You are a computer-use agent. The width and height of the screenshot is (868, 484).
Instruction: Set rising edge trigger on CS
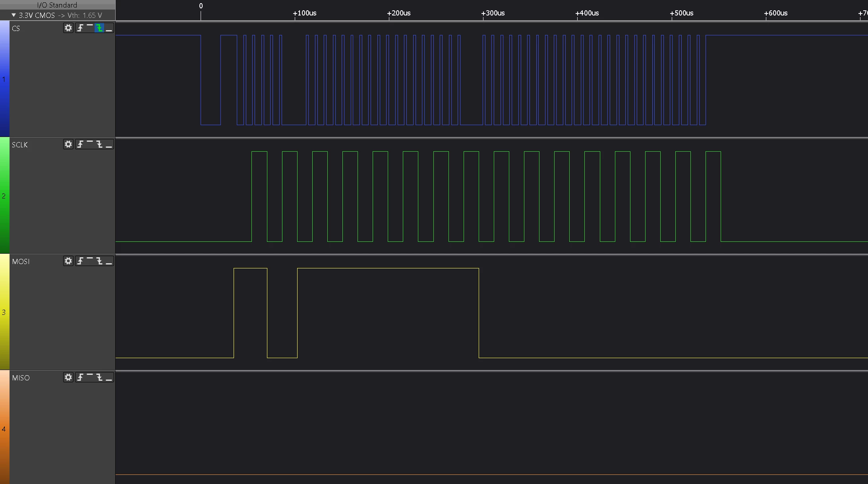click(80, 28)
